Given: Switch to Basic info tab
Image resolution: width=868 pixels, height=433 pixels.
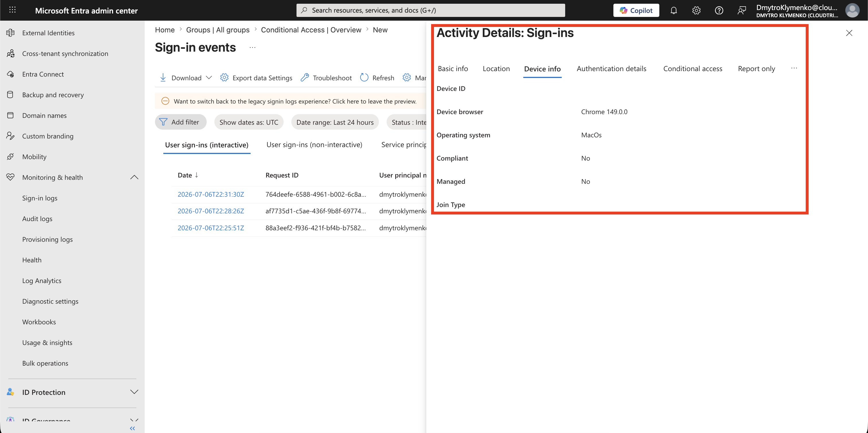Looking at the screenshot, I should point(453,69).
